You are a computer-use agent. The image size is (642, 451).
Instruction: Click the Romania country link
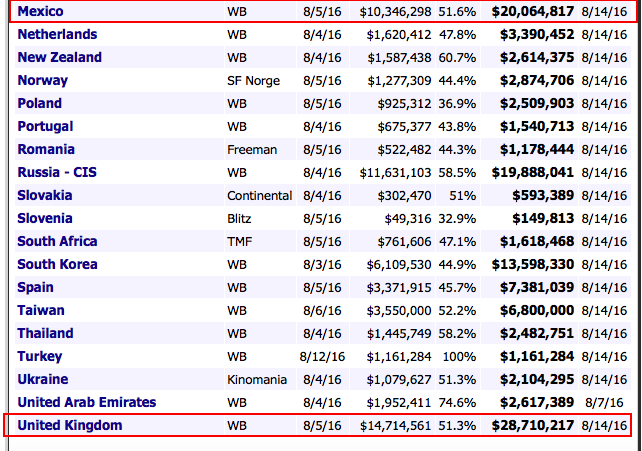46,149
